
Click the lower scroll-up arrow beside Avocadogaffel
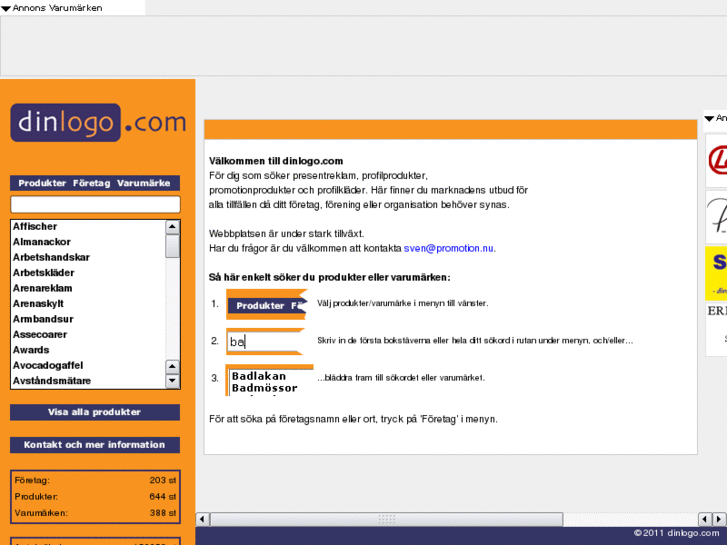172,366
